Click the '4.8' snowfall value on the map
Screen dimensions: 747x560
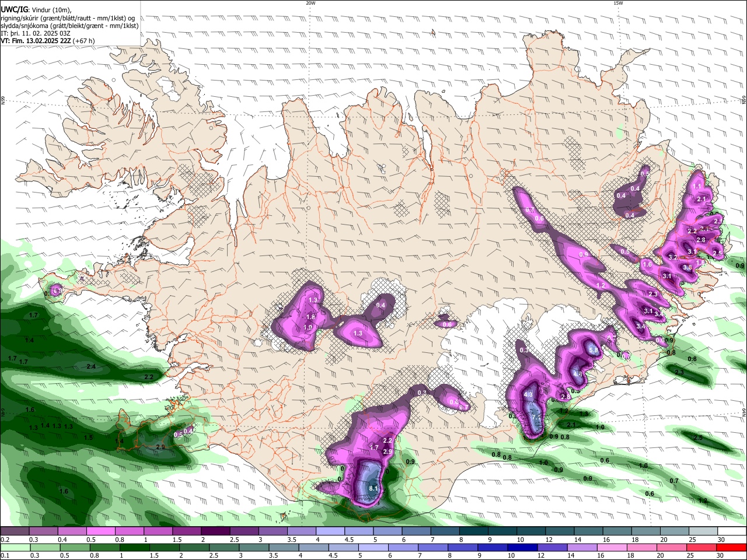tap(578, 374)
